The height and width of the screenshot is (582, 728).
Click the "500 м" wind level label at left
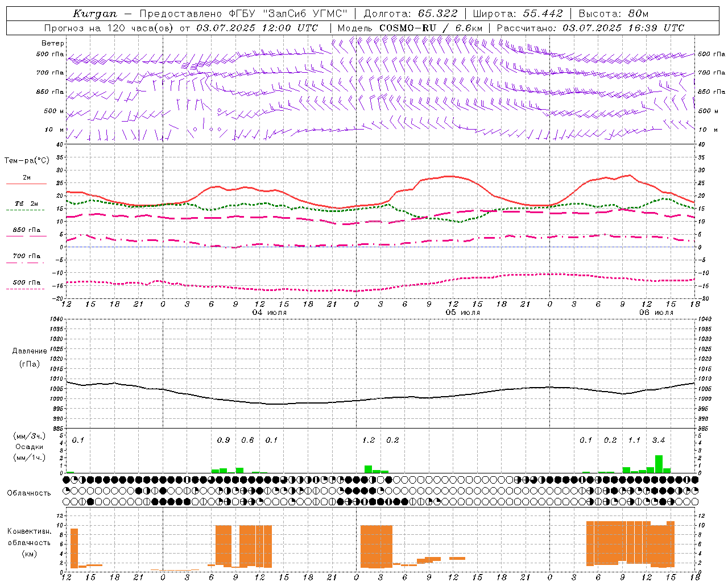coord(54,111)
